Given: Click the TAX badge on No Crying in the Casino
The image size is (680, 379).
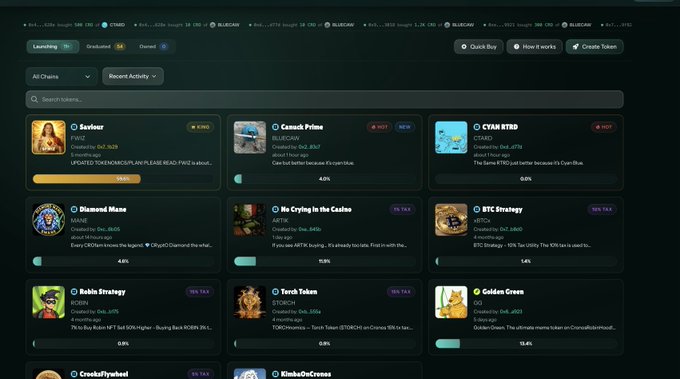Looking at the screenshot, I should coord(402,209).
